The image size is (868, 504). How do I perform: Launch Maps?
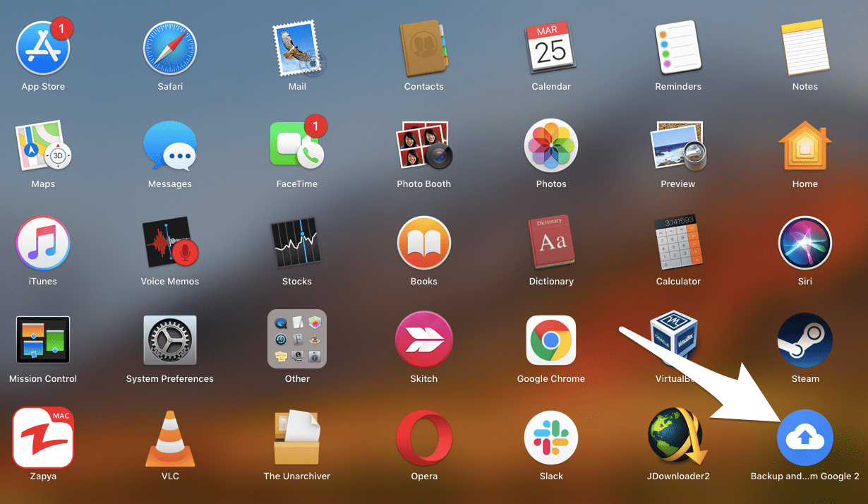point(43,145)
